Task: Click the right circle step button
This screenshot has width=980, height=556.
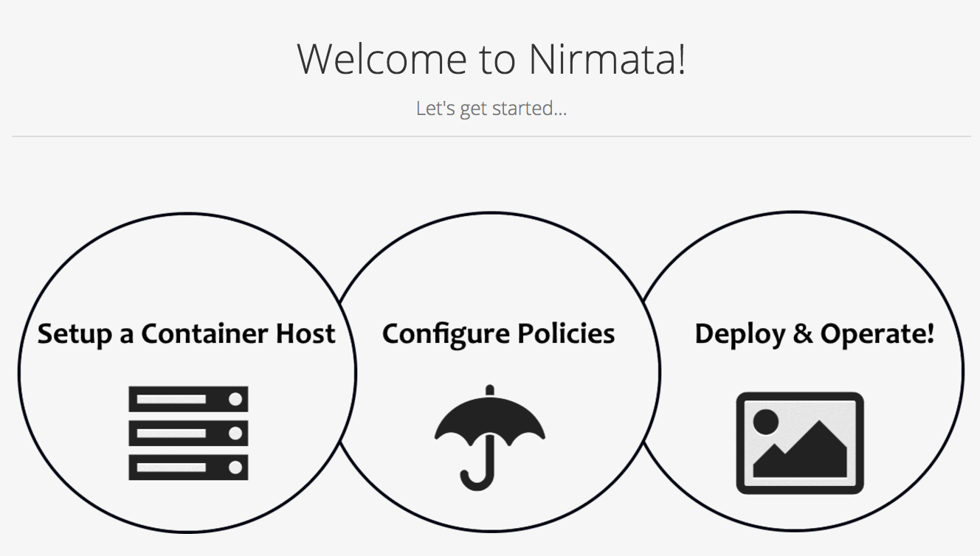Action: [x=804, y=265]
